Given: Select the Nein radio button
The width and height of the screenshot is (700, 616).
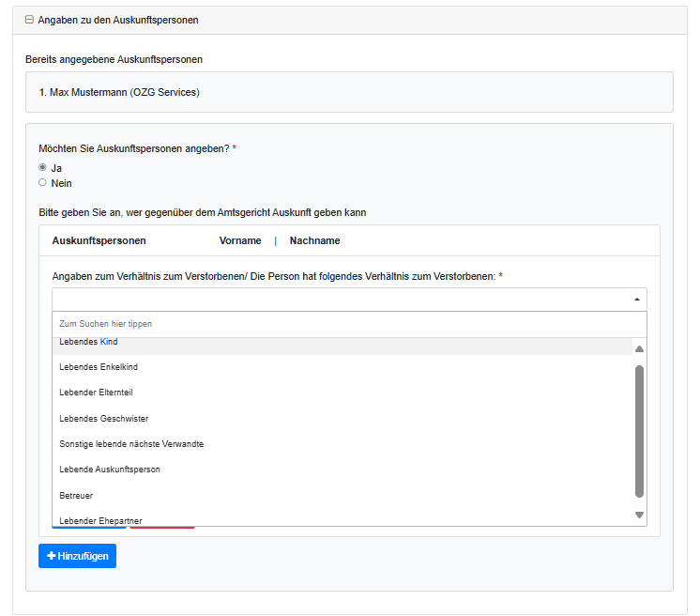Looking at the screenshot, I should pos(42,183).
